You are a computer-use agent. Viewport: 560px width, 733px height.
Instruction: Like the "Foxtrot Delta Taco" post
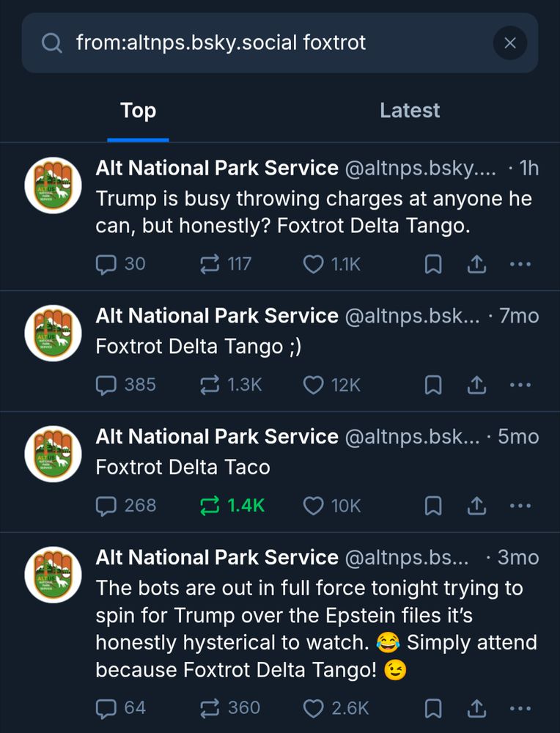[x=314, y=506]
